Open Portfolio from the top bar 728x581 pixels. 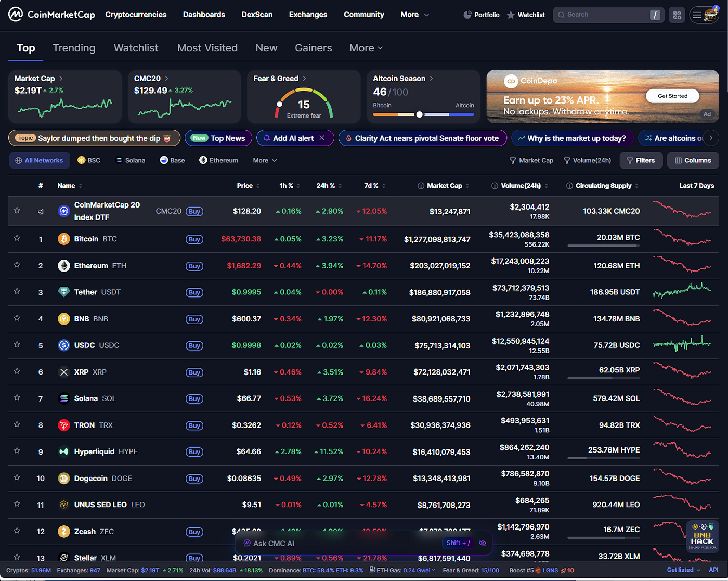click(x=481, y=15)
